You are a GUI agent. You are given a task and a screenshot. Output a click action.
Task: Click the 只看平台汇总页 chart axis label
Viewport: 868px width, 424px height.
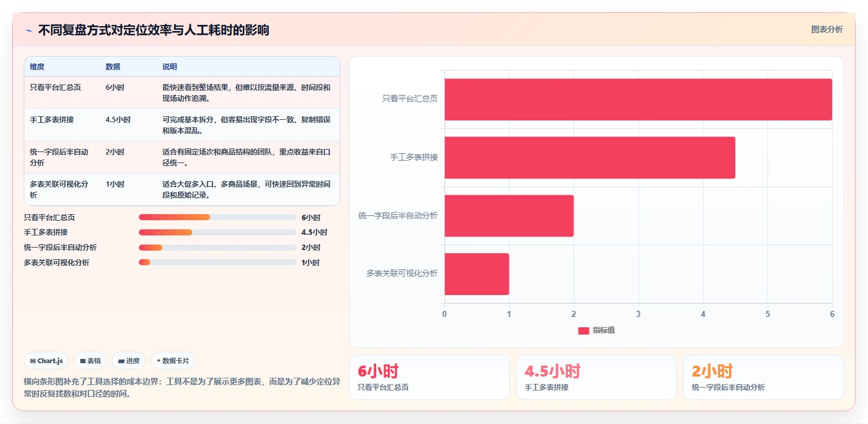tap(410, 99)
